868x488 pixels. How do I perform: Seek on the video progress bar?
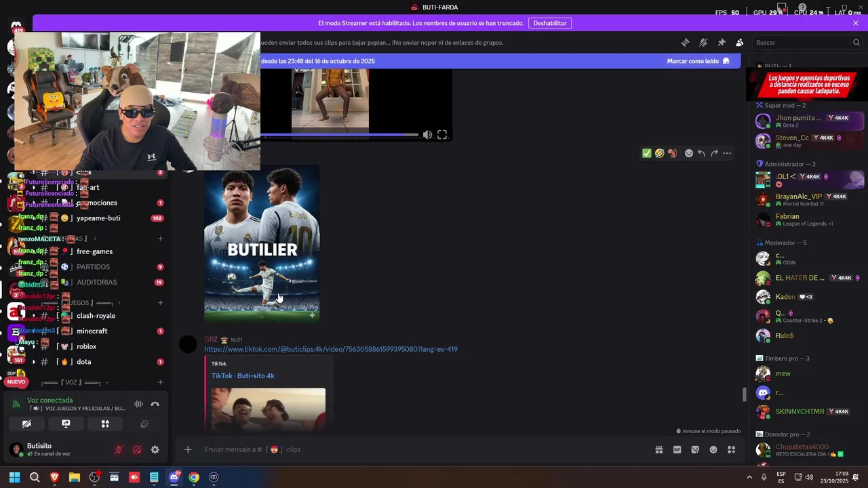(339, 135)
